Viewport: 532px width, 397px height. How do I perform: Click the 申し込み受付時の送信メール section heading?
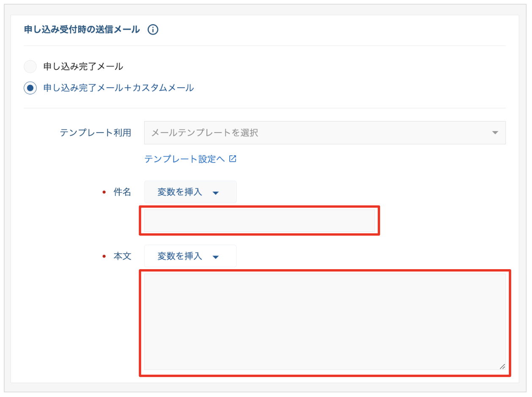[82, 30]
